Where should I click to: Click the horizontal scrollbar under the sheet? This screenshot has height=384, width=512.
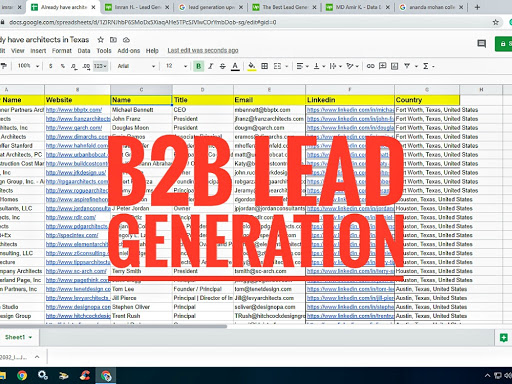pos(113,326)
